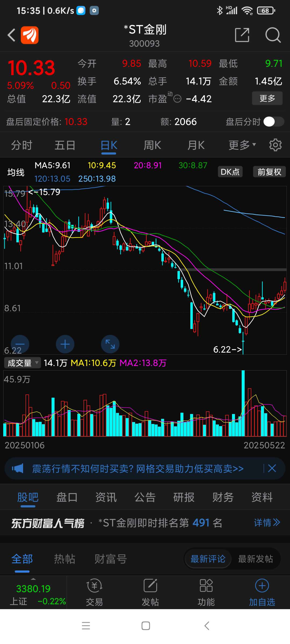
Task: Tap the 均线 moving average label
Action: (16, 172)
